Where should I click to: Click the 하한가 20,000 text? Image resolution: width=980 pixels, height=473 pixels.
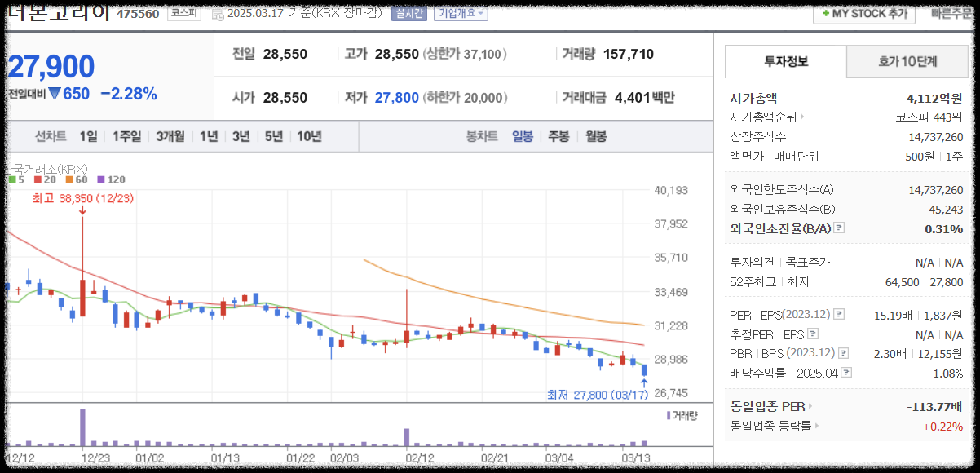click(x=465, y=98)
